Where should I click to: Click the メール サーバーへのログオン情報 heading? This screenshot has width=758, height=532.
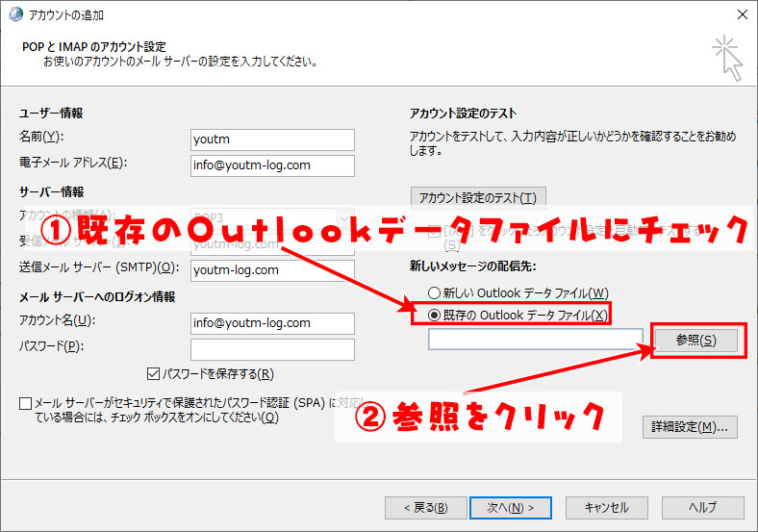pyautogui.click(x=97, y=296)
